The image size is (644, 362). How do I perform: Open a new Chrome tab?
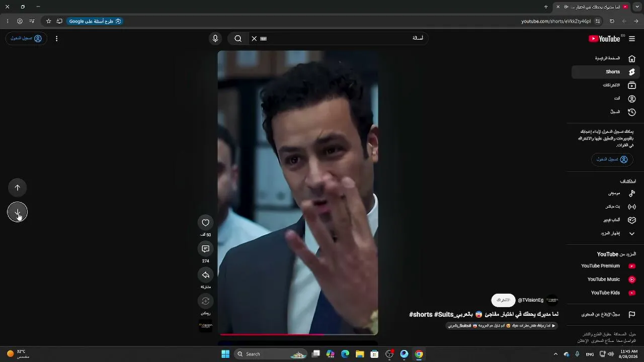(546, 7)
